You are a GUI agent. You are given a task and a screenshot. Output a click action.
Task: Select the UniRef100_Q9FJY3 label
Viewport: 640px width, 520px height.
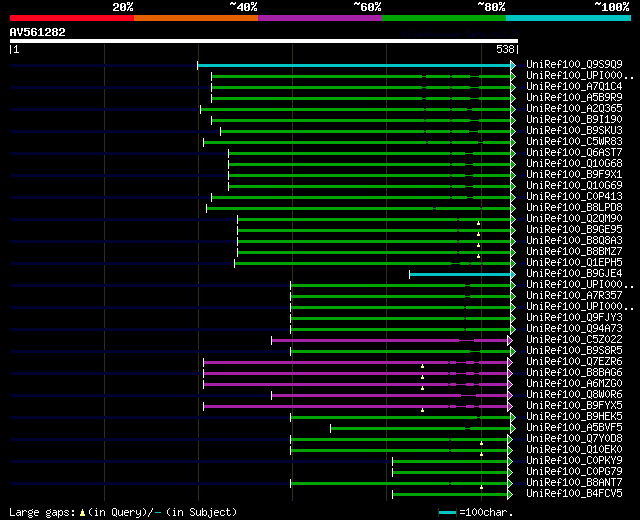(574, 318)
